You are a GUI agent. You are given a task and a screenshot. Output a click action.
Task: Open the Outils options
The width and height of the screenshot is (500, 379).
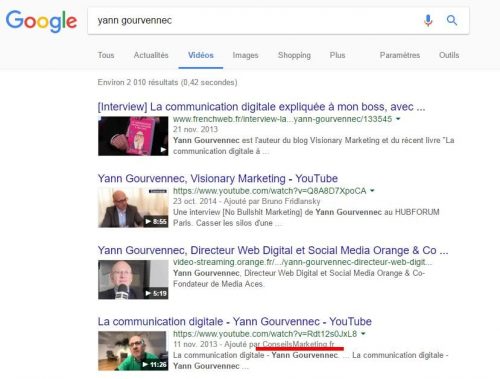tap(449, 55)
